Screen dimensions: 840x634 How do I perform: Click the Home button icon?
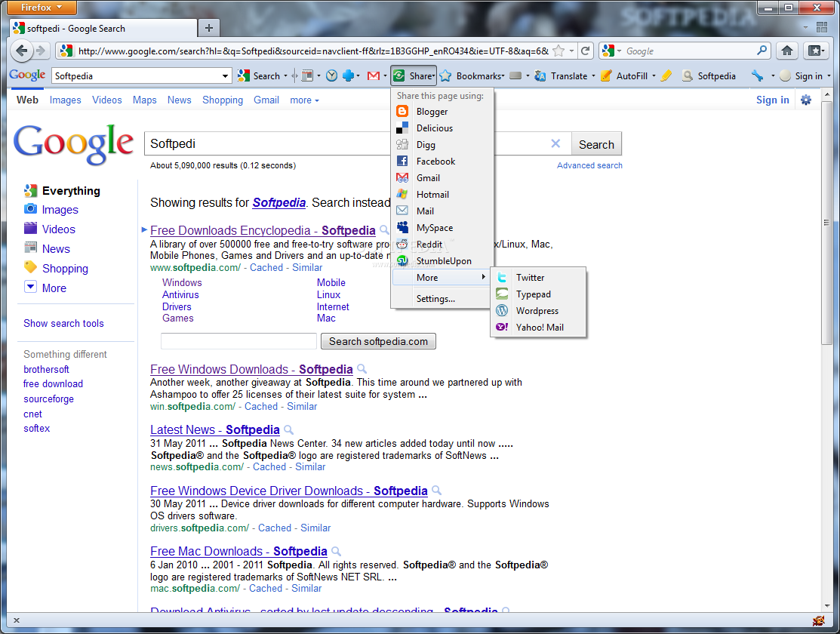tap(787, 51)
